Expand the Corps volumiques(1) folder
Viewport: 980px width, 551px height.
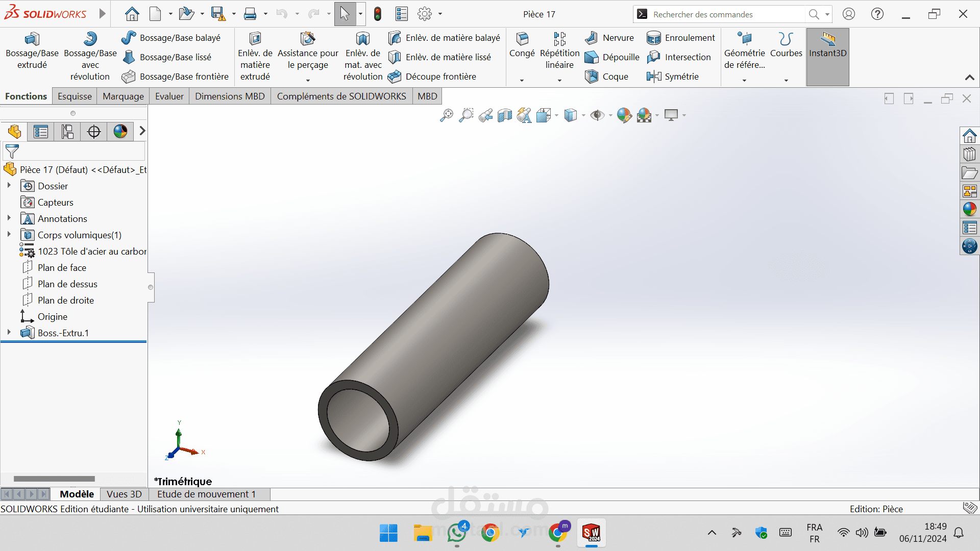point(9,234)
